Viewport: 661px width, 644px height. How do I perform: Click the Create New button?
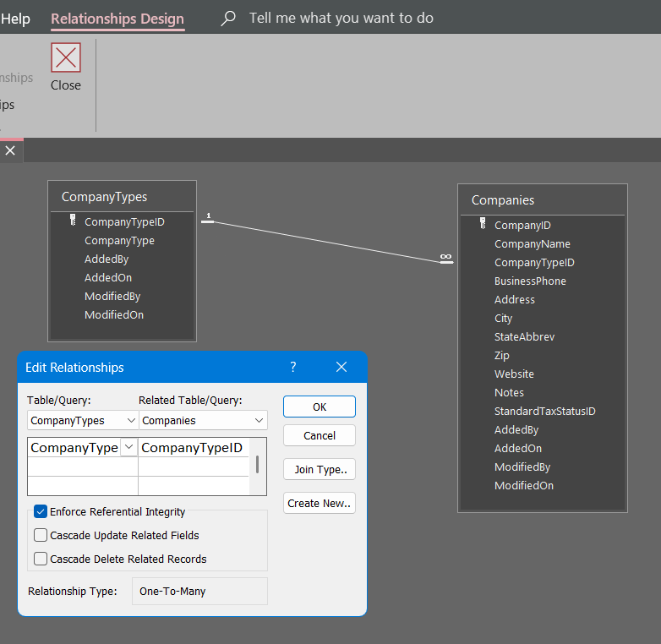click(x=320, y=503)
